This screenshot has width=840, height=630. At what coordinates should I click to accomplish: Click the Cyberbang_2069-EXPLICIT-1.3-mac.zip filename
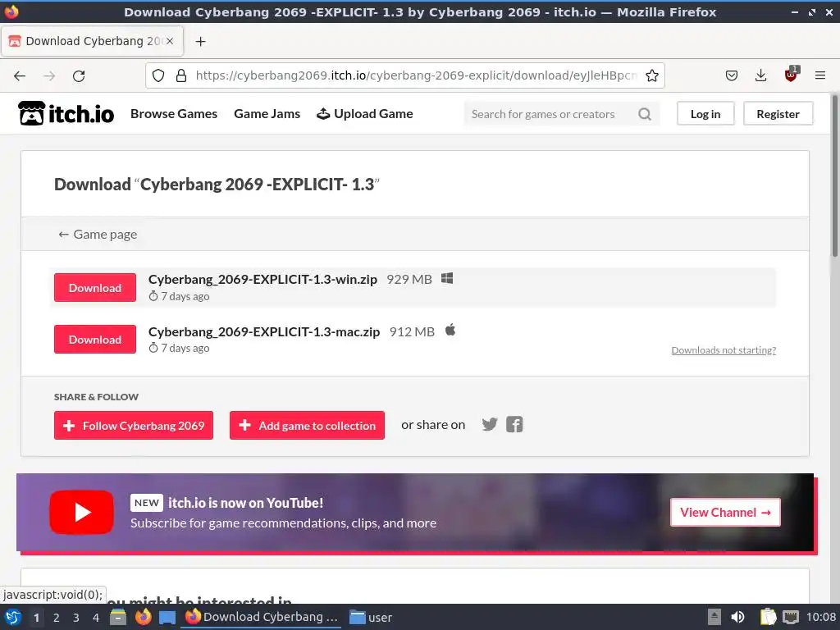(264, 331)
